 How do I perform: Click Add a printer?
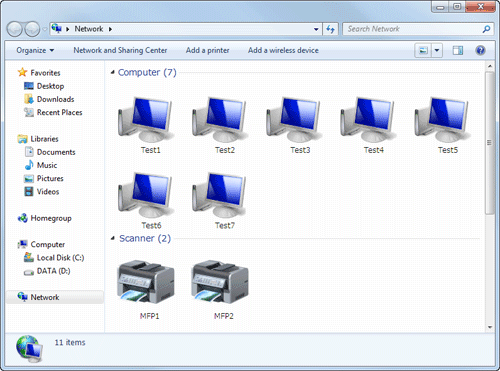207,50
